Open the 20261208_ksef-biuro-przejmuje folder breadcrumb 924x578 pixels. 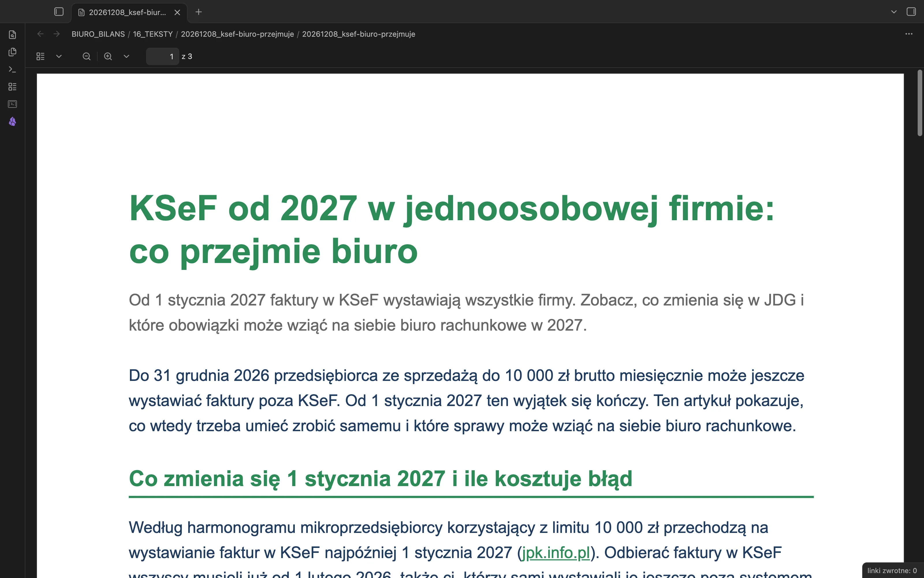[237, 34]
